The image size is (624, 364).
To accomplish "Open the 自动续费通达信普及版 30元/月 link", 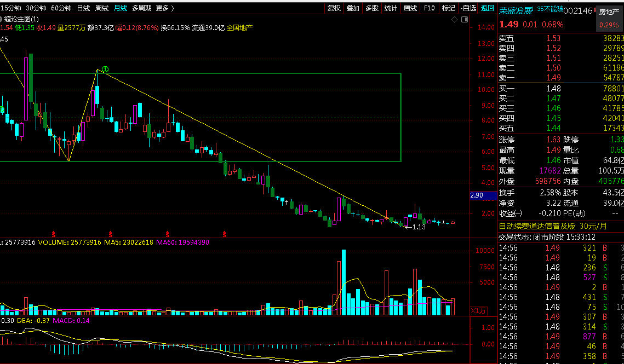I will click(x=553, y=227).
